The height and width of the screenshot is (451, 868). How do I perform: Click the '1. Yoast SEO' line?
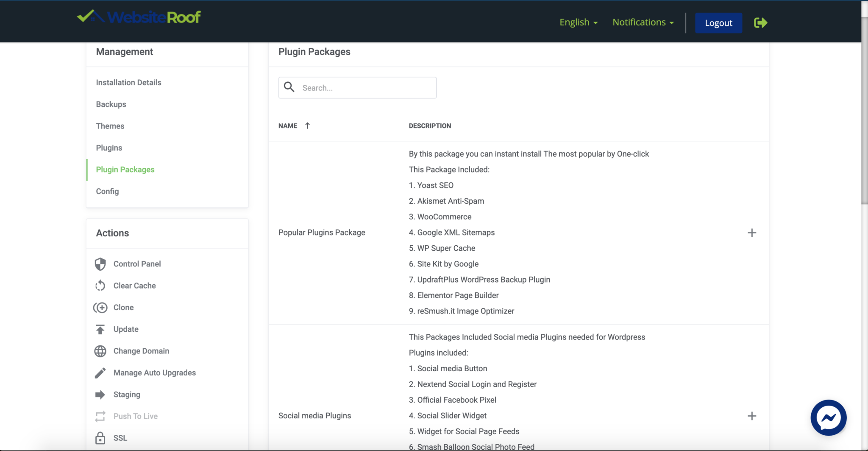431,185
